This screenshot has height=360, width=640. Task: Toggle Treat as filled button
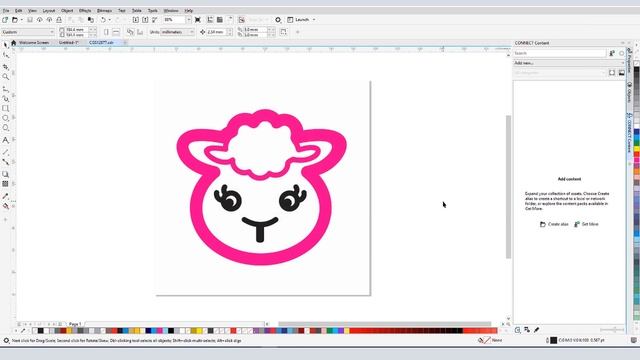284,32
